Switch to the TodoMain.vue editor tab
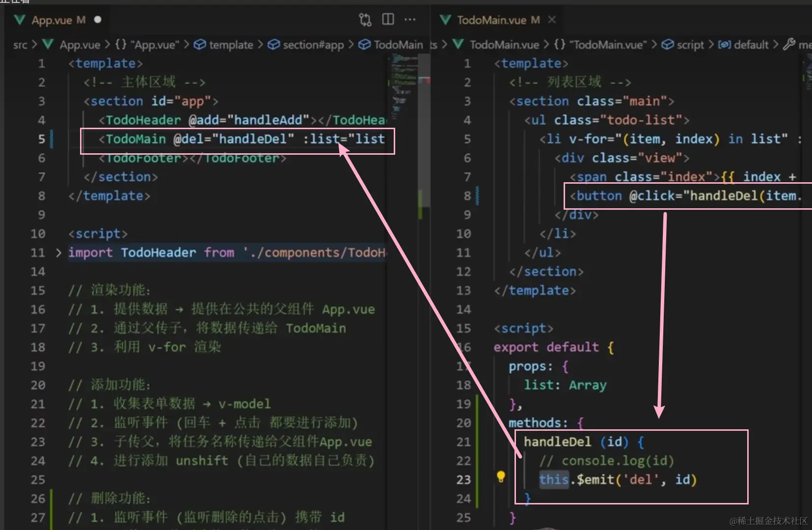Screen dimensions: 812x530 pyautogui.click(x=498, y=20)
